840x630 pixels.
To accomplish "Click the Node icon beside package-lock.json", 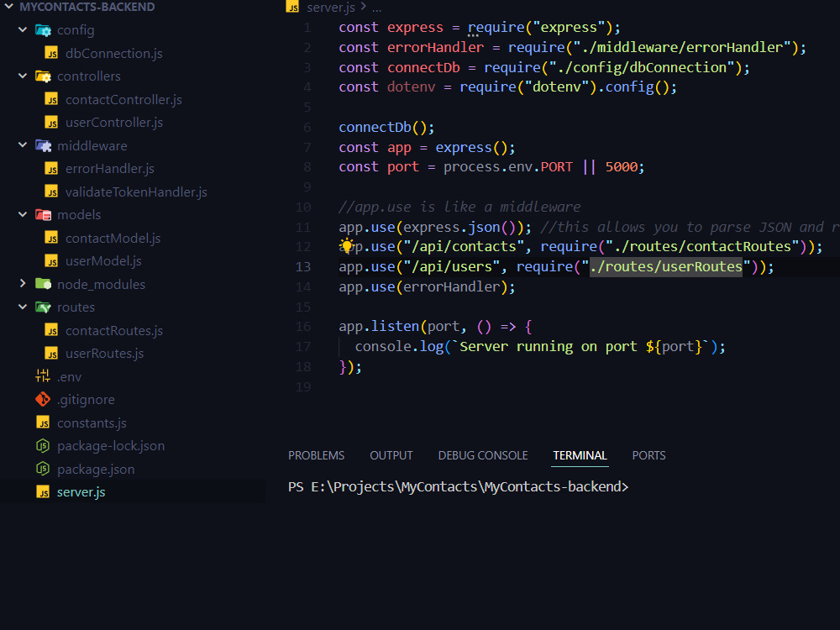I will [43, 445].
